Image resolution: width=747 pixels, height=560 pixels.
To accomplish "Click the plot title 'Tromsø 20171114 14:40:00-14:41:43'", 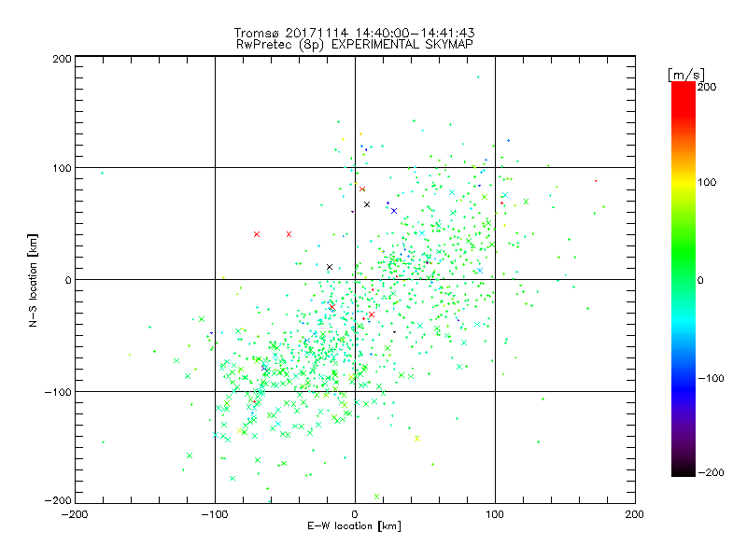I will click(354, 33).
